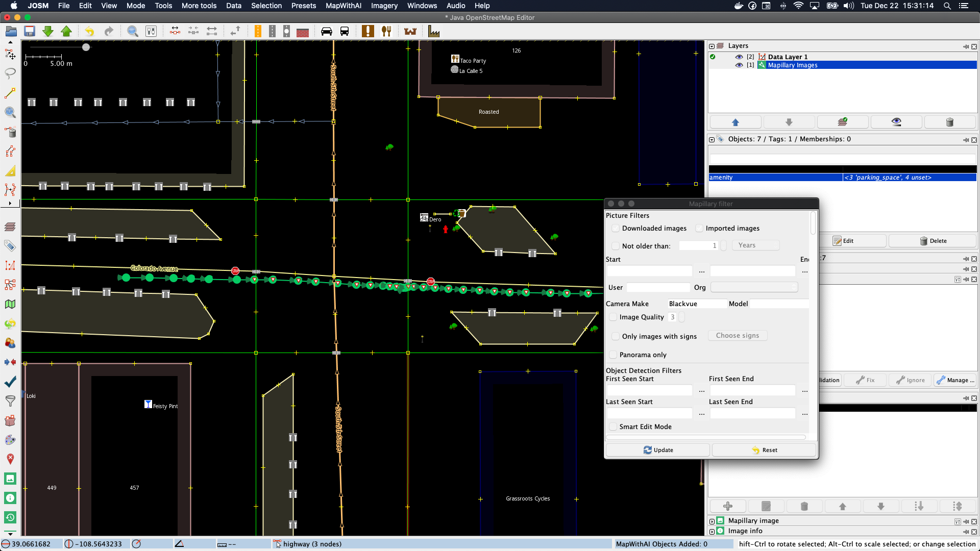Click the bus preset toolbar icon
Image resolution: width=980 pixels, height=551 pixels.
pyautogui.click(x=345, y=32)
